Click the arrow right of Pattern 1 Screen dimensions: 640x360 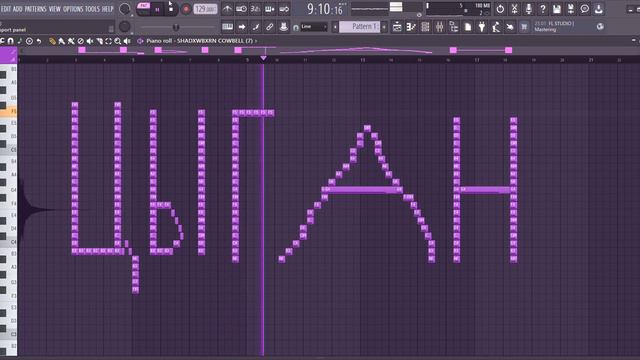pyautogui.click(x=384, y=27)
